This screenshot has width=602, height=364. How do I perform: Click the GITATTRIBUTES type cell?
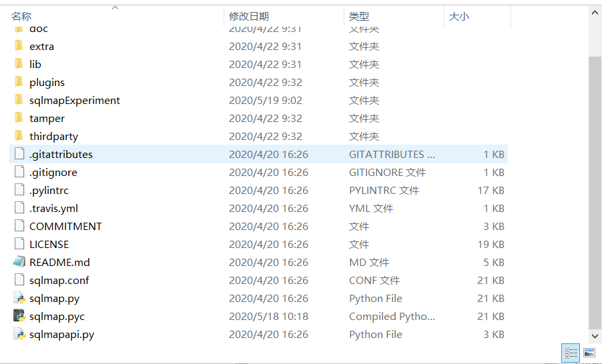pos(392,154)
